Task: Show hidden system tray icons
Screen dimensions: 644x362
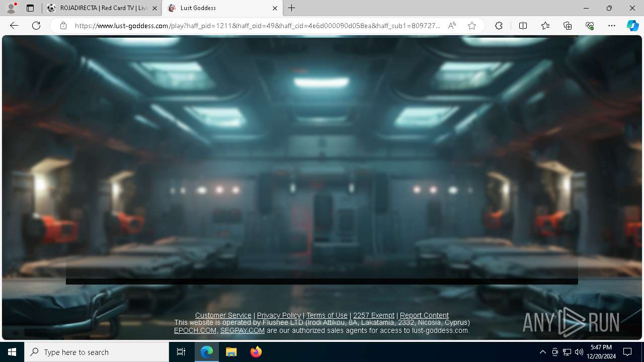Action: tap(542, 352)
